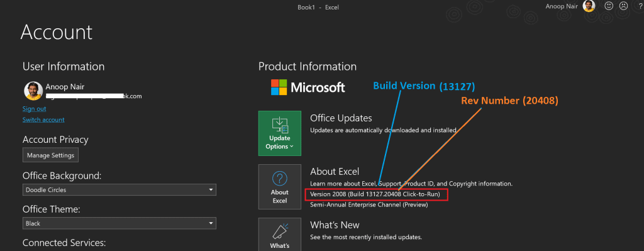Click the profile picture in title bar
This screenshot has height=251, width=644.
click(x=589, y=6)
